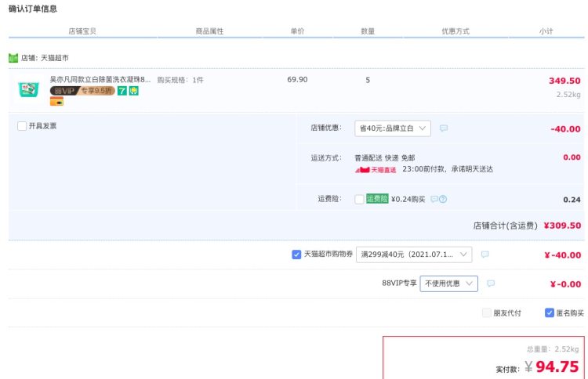Click the store discount amount -40.00
588x379 pixels.
point(565,129)
